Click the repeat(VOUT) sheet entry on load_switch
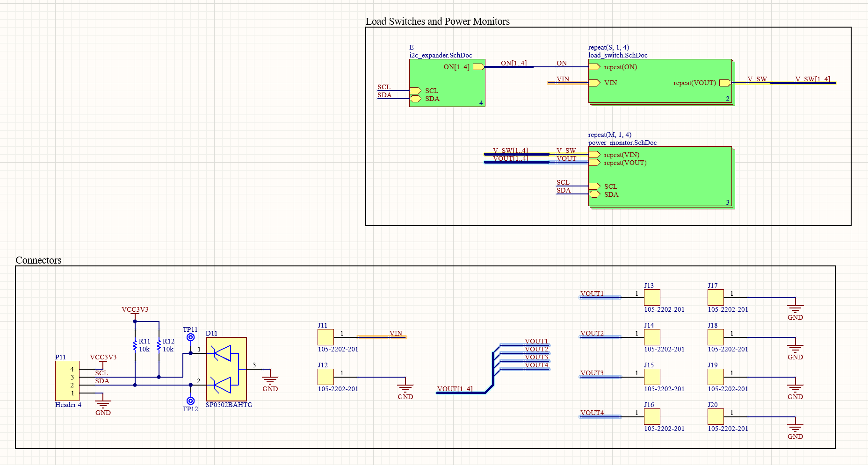 [725, 83]
